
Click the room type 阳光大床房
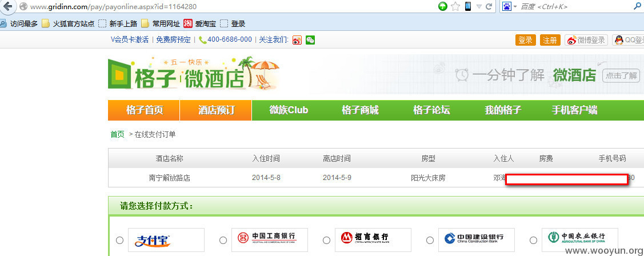point(429,178)
